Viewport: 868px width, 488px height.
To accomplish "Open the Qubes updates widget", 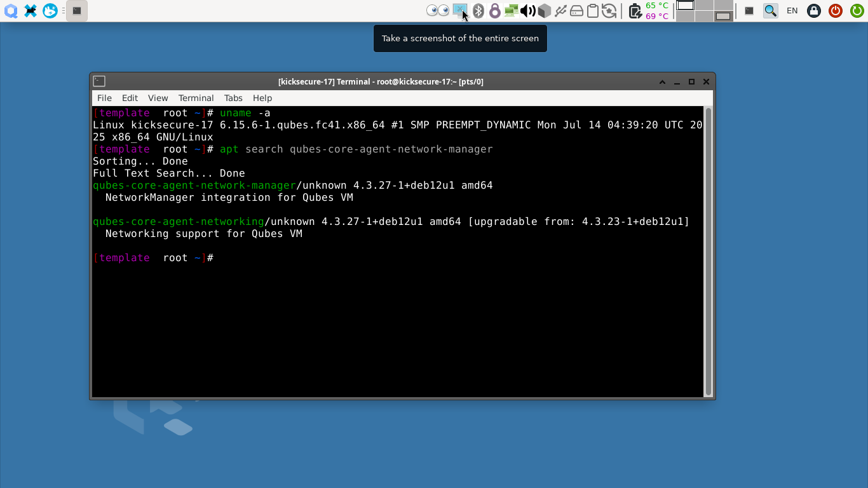I will point(609,11).
